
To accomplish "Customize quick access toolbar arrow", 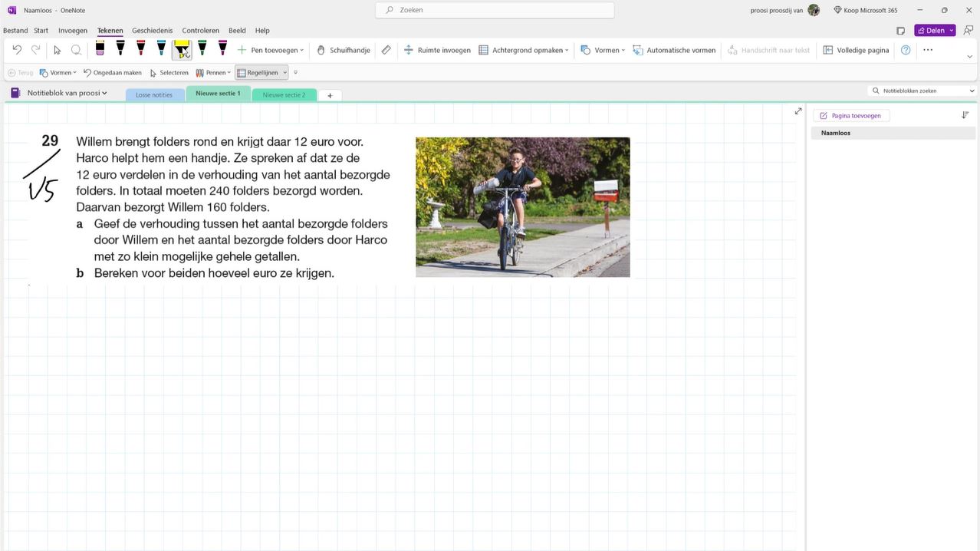I will pos(295,73).
